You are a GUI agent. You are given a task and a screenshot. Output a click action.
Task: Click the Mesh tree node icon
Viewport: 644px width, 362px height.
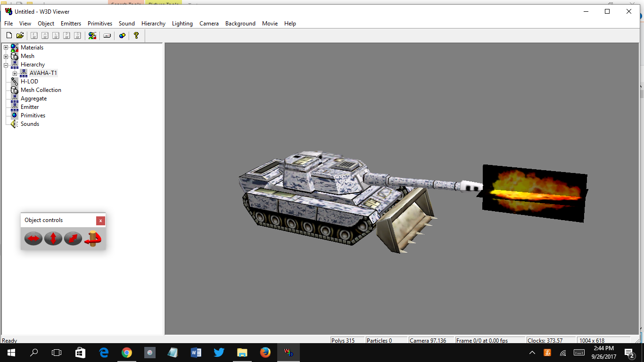tap(15, 56)
